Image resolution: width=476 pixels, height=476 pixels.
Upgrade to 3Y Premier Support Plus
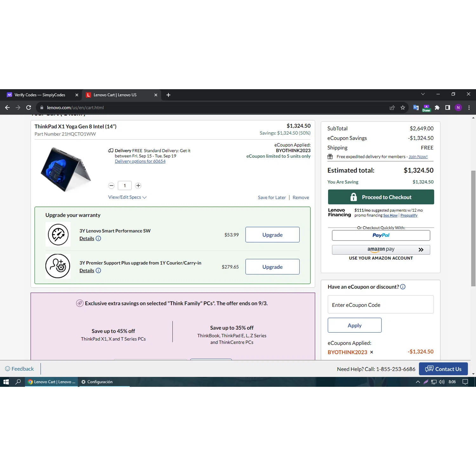pyautogui.click(x=272, y=267)
